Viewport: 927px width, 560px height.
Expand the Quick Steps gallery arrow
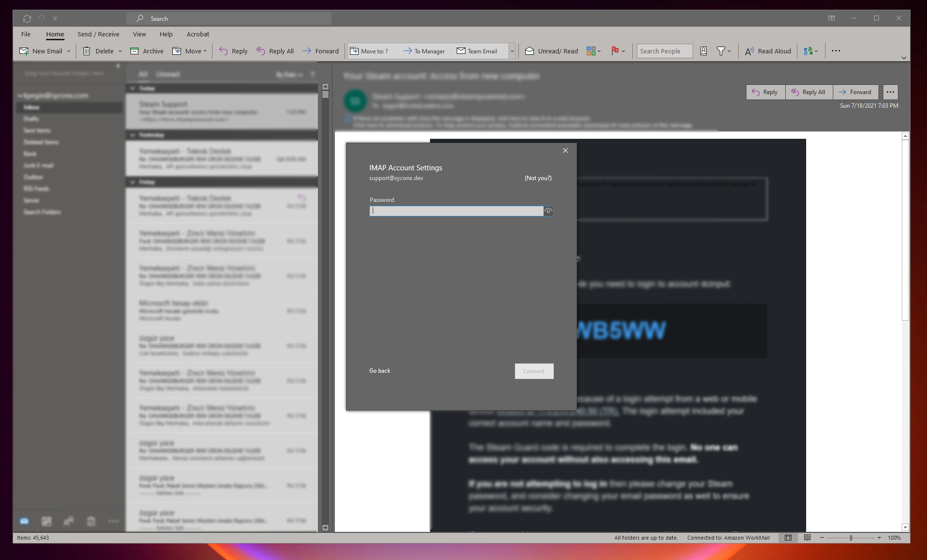[x=512, y=51]
